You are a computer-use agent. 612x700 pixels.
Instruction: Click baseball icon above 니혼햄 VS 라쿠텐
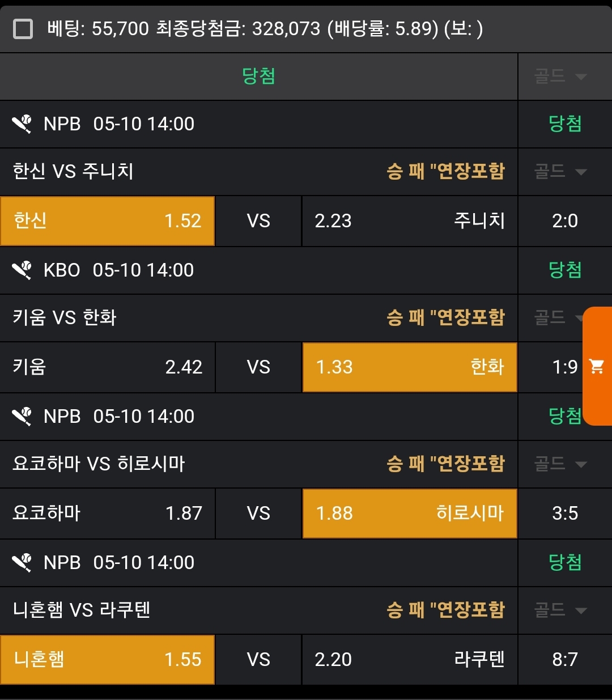22,562
